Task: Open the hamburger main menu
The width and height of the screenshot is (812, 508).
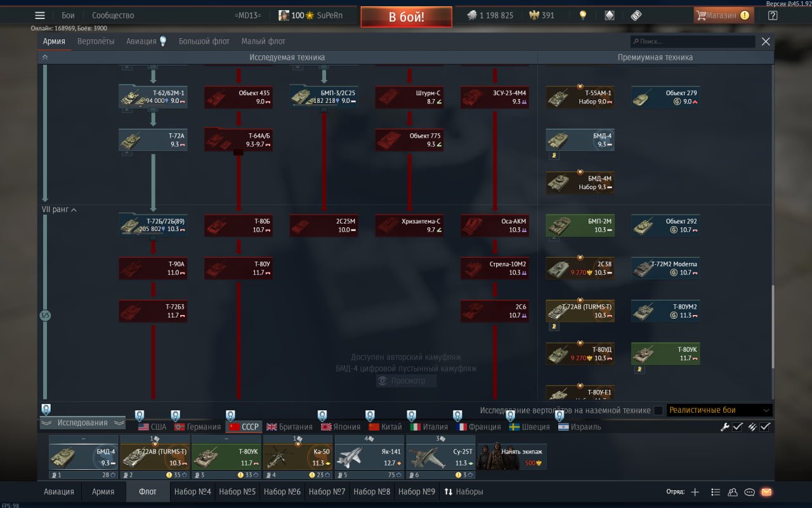Action: (x=40, y=16)
